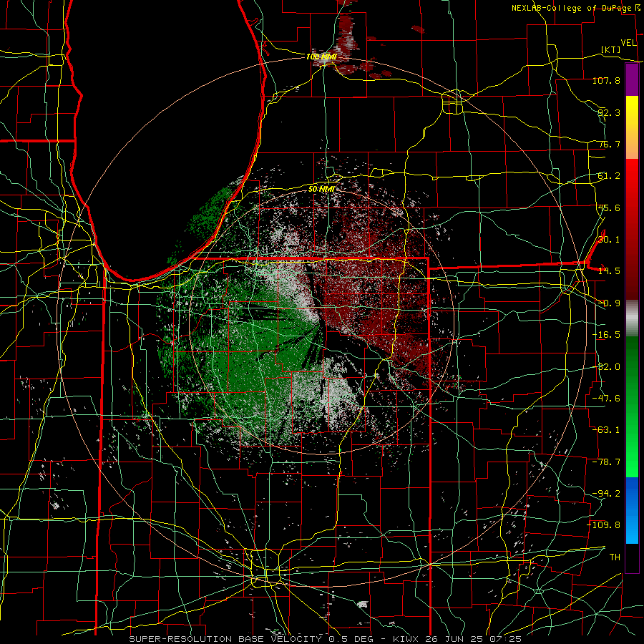Click the NEXLAB-College of DuPage label
The height and width of the screenshot is (644, 644).
pyautogui.click(x=572, y=8)
